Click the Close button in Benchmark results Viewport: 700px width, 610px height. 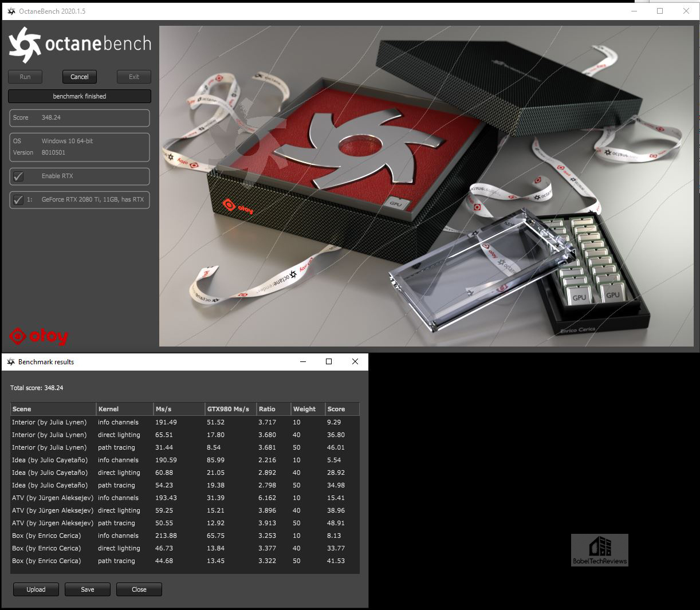[139, 589]
